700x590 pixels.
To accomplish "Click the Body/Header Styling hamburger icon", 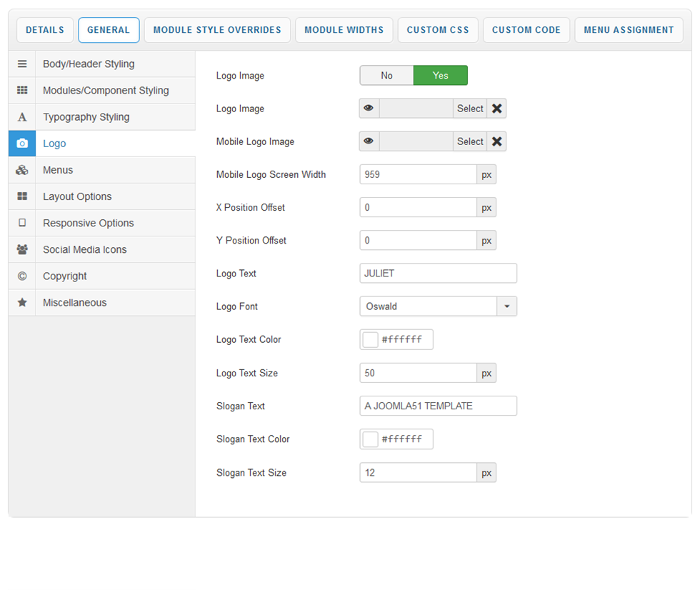I will point(22,64).
